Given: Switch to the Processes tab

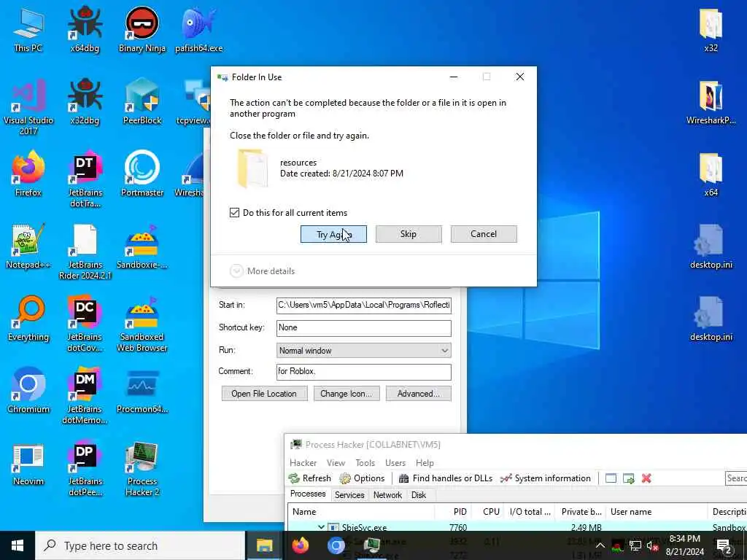Looking at the screenshot, I should tap(308, 494).
